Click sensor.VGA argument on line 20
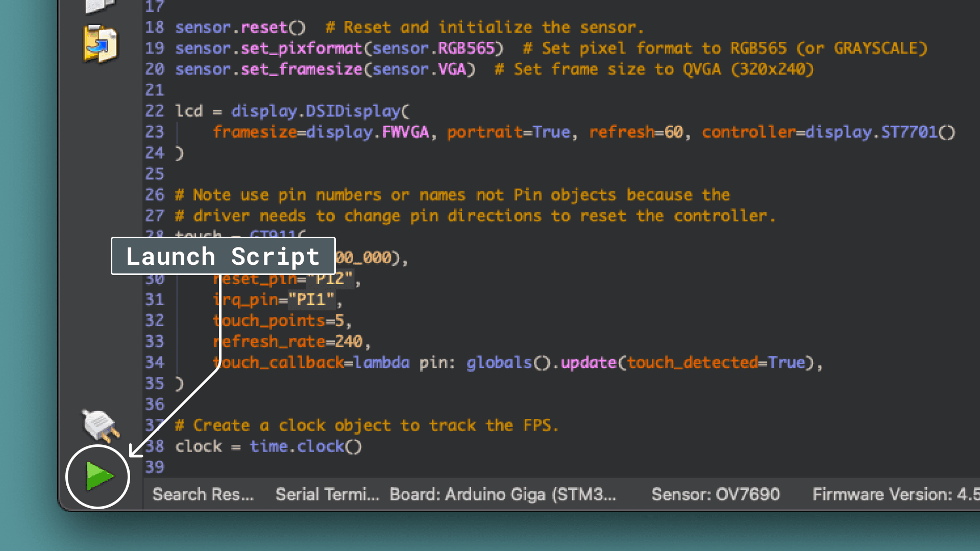This screenshot has height=551, width=980. click(x=420, y=69)
